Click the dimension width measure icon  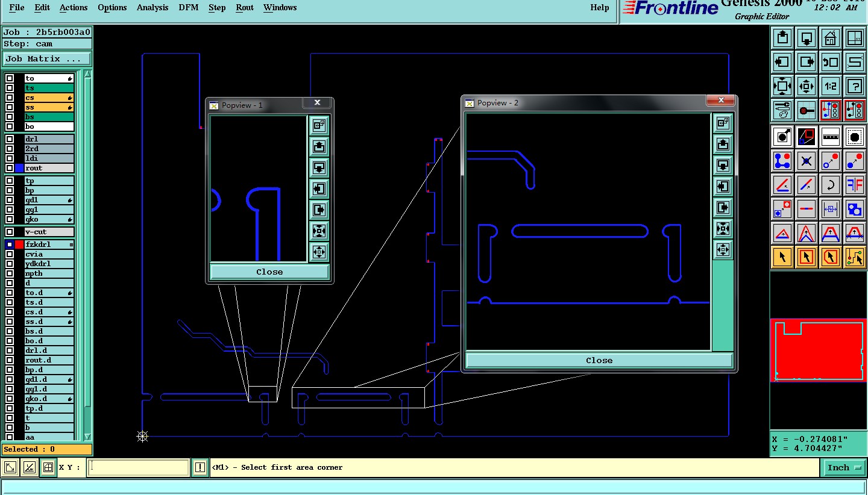pyautogui.click(x=831, y=209)
